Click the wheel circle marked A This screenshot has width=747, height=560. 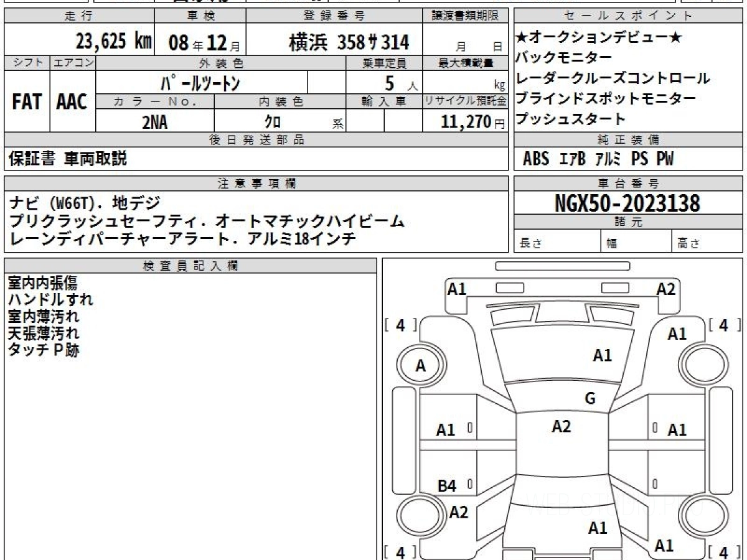421,366
